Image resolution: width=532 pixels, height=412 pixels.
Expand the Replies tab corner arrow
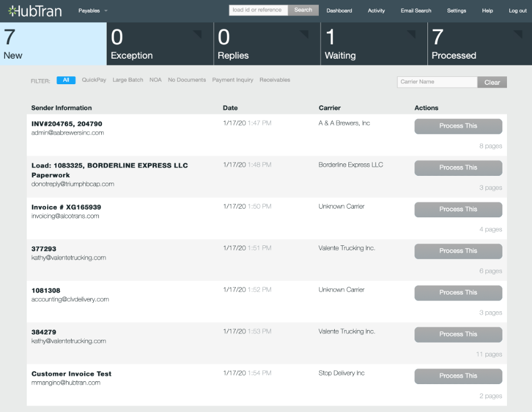click(305, 34)
